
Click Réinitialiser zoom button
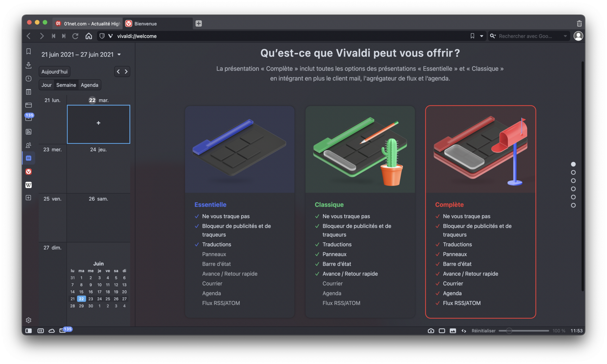[483, 331]
